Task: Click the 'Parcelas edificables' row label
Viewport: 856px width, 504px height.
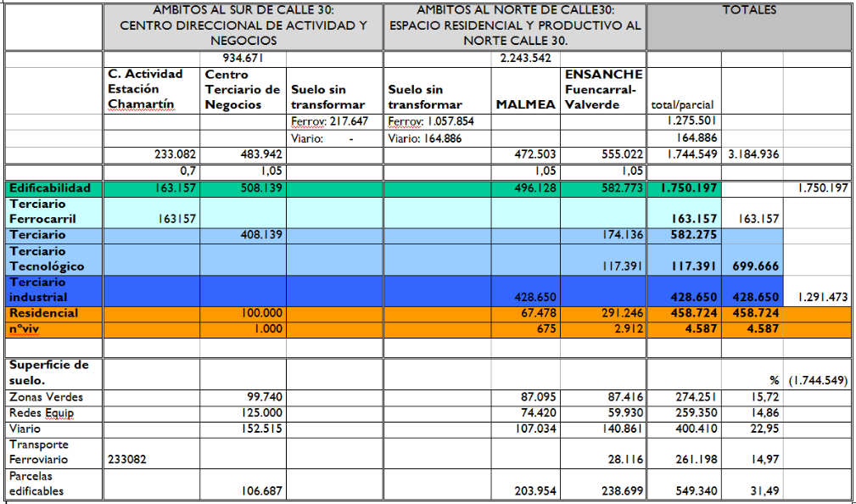Action: tap(36, 484)
